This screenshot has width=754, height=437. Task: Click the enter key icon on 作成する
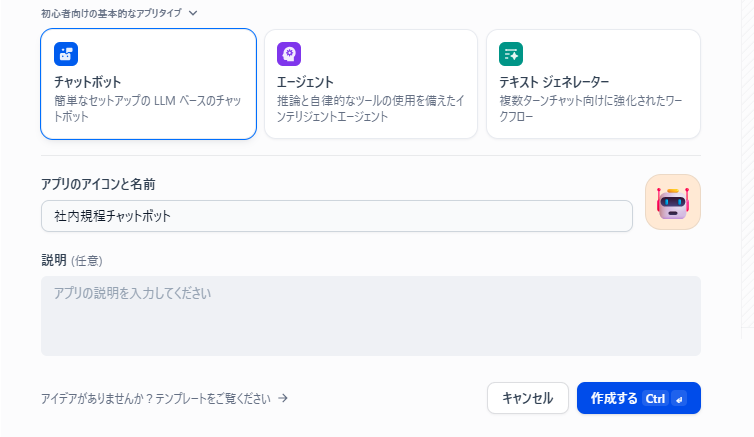tap(679, 398)
